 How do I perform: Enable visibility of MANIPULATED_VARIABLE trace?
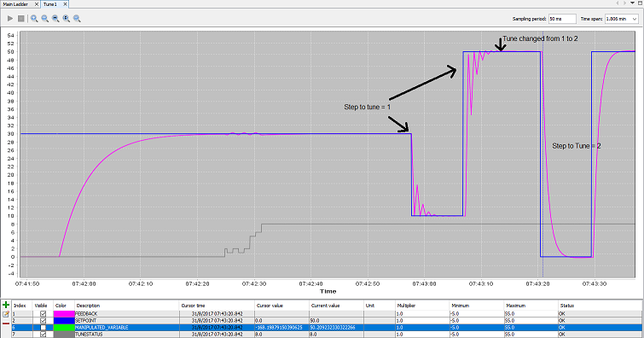click(44, 328)
